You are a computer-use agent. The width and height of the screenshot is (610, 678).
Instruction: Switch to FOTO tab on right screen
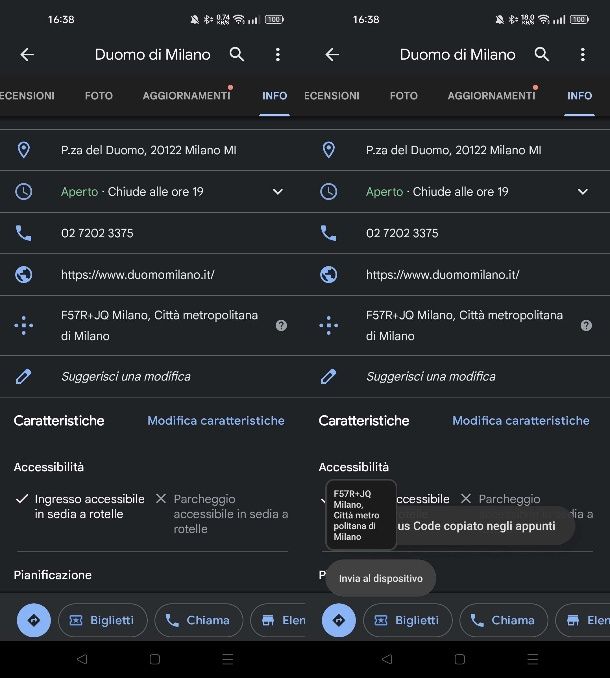[x=404, y=96]
